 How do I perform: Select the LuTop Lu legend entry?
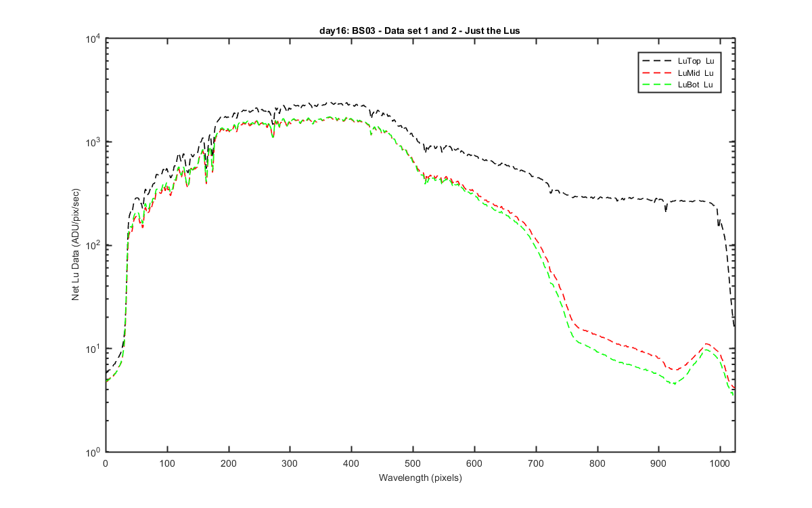679,61
